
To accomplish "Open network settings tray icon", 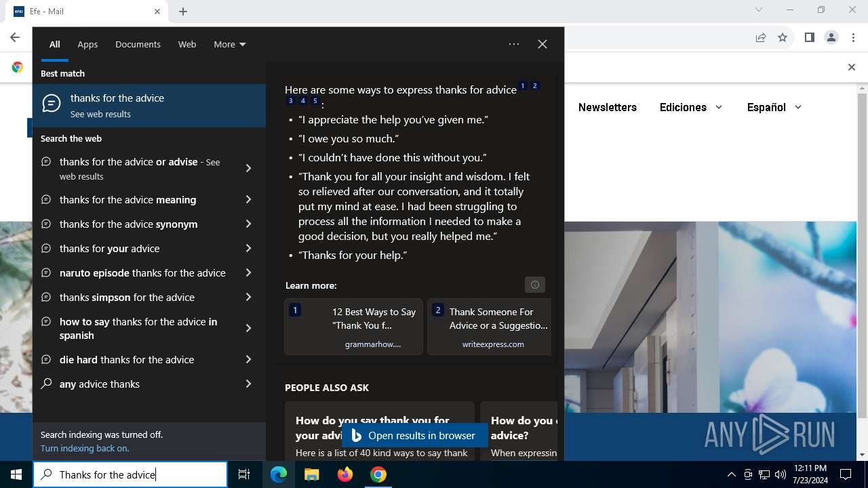I will click(x=764, y=474).
